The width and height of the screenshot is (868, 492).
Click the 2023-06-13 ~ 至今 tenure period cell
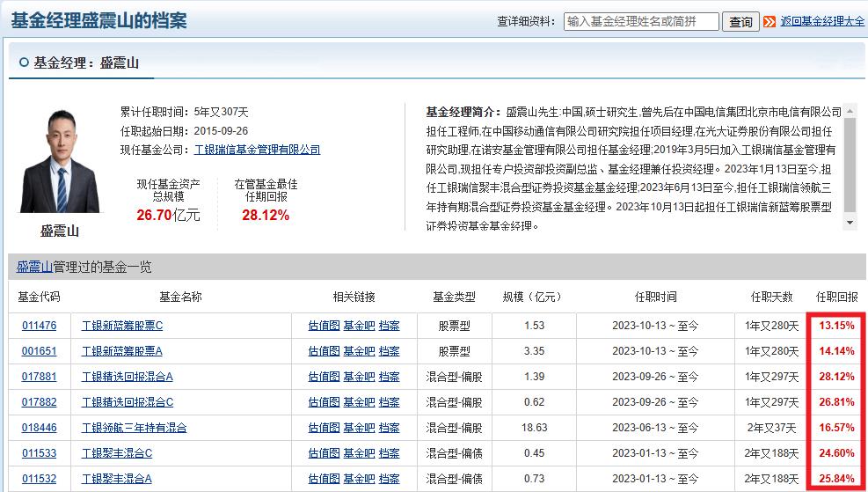click(x=655, y=428)
